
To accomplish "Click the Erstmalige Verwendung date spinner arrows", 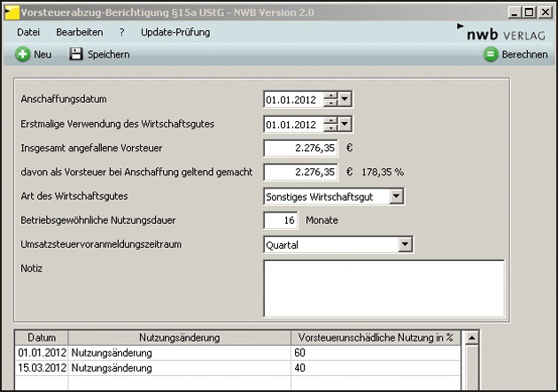I will [330, 124].
